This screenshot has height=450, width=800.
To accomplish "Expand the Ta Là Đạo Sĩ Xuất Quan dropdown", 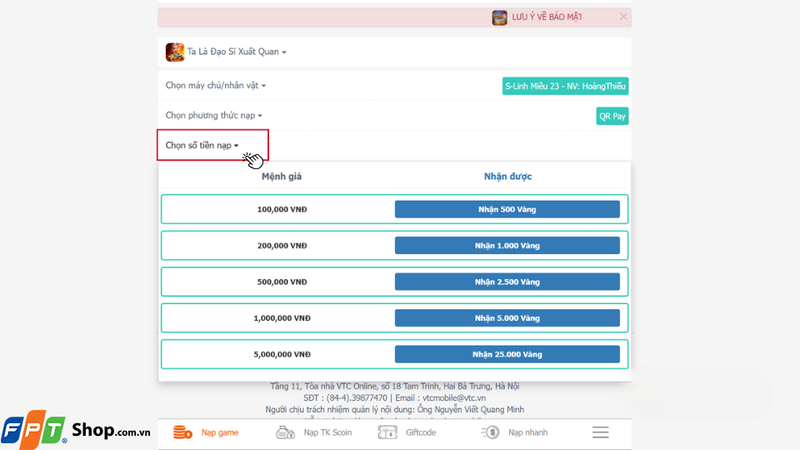I will pyautogui.click(x=236, y=52).
